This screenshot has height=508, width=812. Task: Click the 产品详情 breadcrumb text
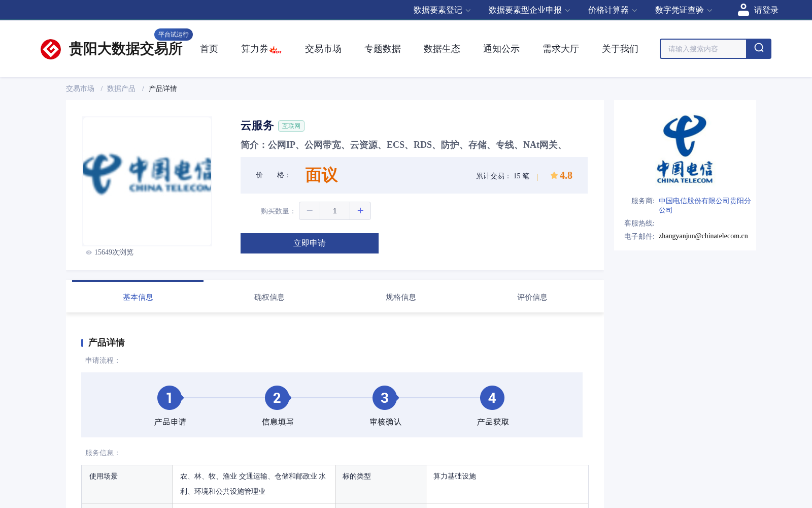[163, 88]
